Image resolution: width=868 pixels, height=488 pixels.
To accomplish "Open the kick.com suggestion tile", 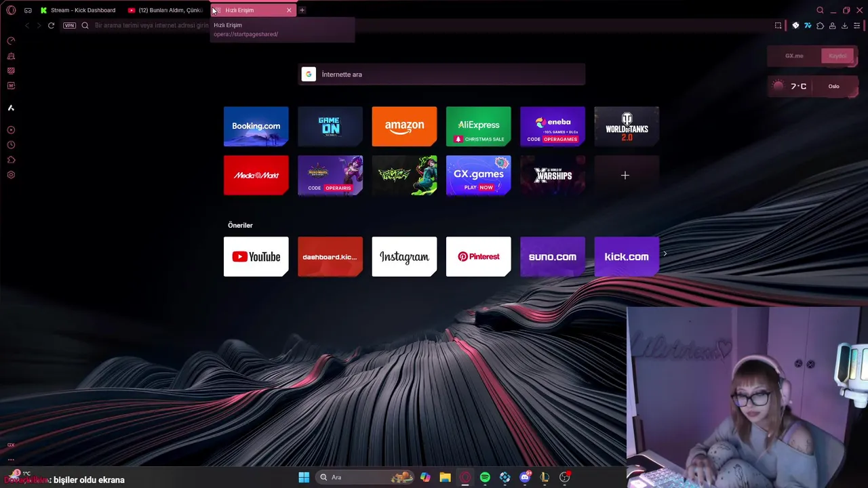I will [627, 257].
